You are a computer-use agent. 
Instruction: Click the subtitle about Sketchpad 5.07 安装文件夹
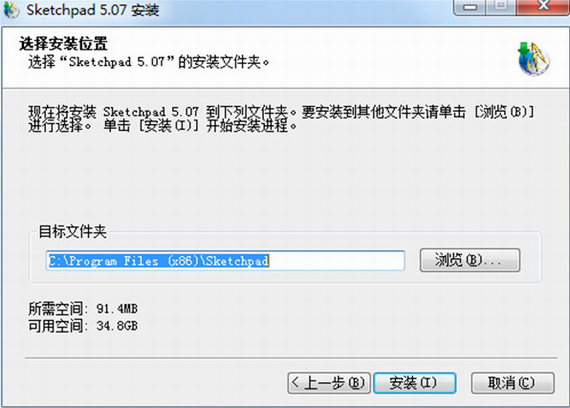149,62
